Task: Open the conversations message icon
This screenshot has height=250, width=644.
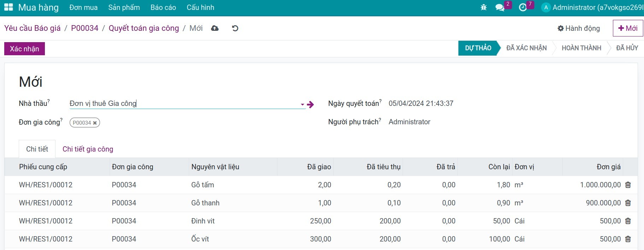Action: (500, 7)
